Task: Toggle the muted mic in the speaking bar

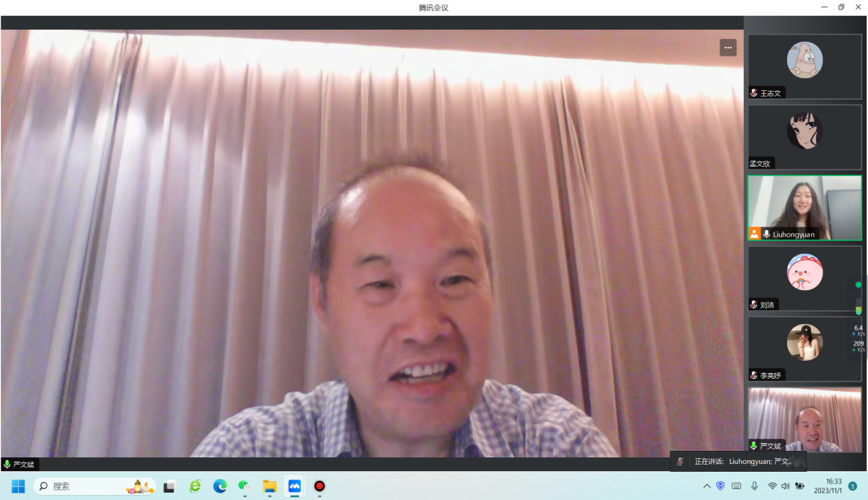Action: point(680,461)
